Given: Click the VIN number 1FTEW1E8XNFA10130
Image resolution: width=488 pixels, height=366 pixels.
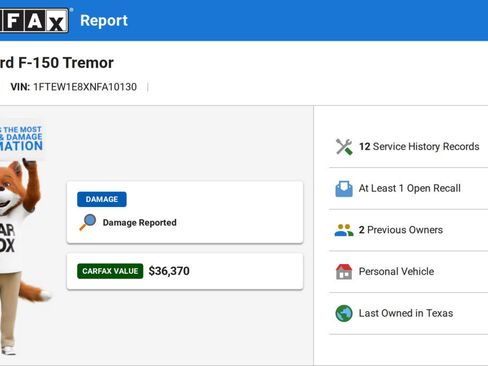Looking at the screenshot, I should [85, 87].
